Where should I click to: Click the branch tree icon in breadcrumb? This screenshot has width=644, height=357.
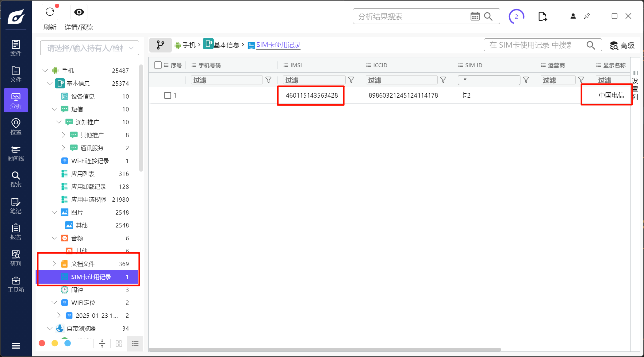point(160,45)
